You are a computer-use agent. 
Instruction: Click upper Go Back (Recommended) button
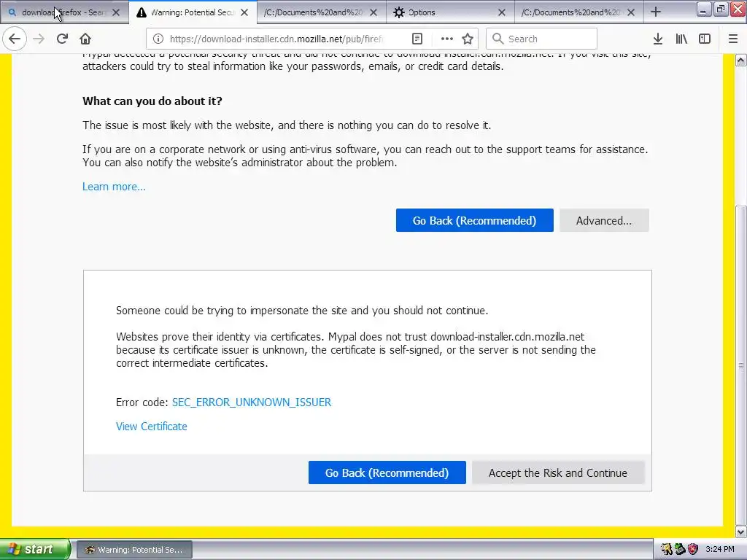pyautogui.click(x=474, y=220)
